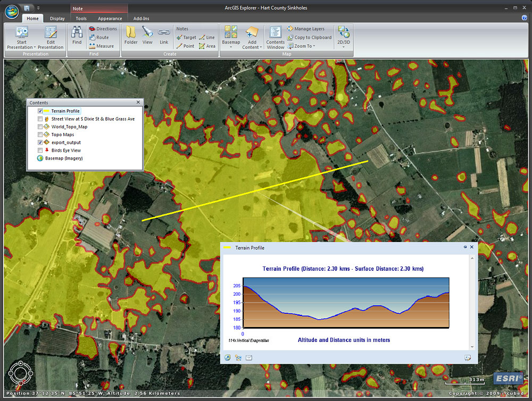Expand the Add Content dropdown arrow
Screen dimensions: 532x401
coord(261,47)
